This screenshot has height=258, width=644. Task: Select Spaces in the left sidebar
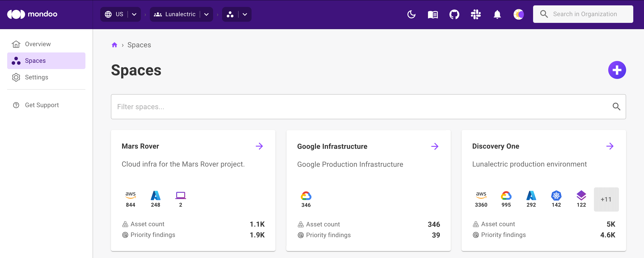tap(35, 60)
